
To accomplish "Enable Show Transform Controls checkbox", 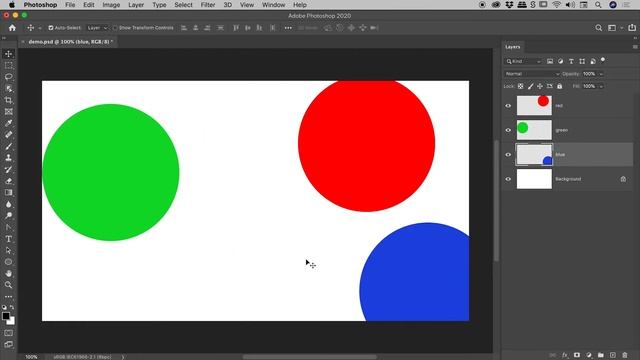I will click(115, 28).
